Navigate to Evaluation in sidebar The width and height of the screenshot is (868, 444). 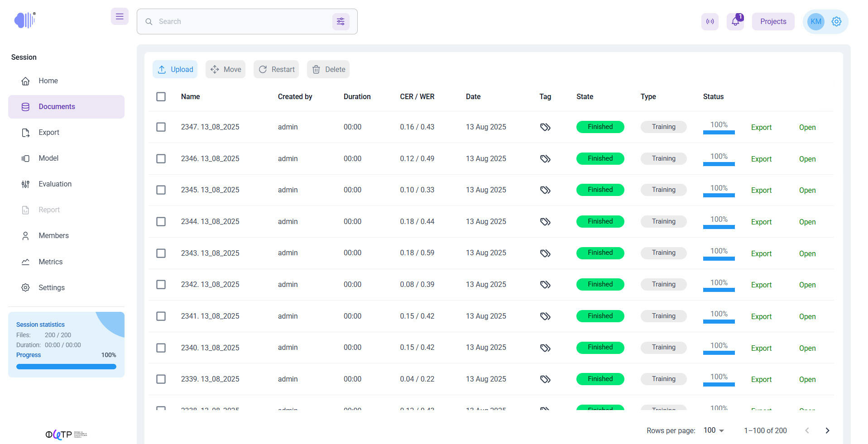pos(55,184)
